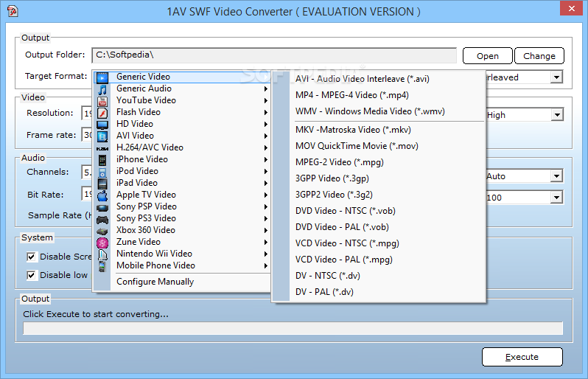Click the HD Video monitor icon
The width and height of the screenshot is (588, 379).
[102, 125]
